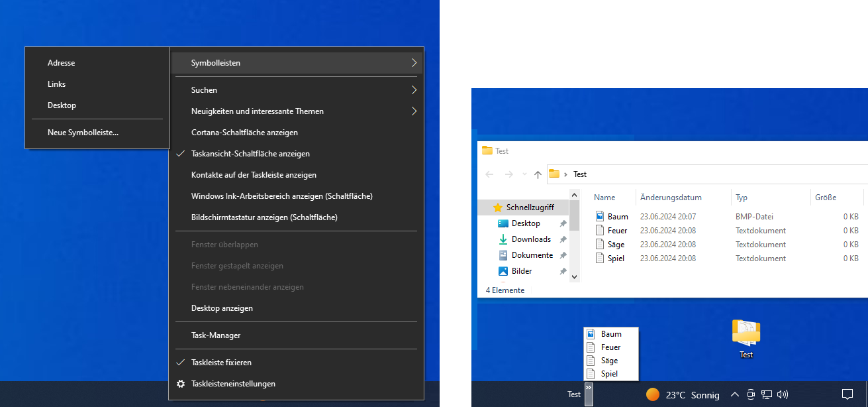868x407 pixels.
Task: Uncheck Taskansicht-Schaltfläche anzeigen
Action: pyautogui.click(x=297, y=154)
